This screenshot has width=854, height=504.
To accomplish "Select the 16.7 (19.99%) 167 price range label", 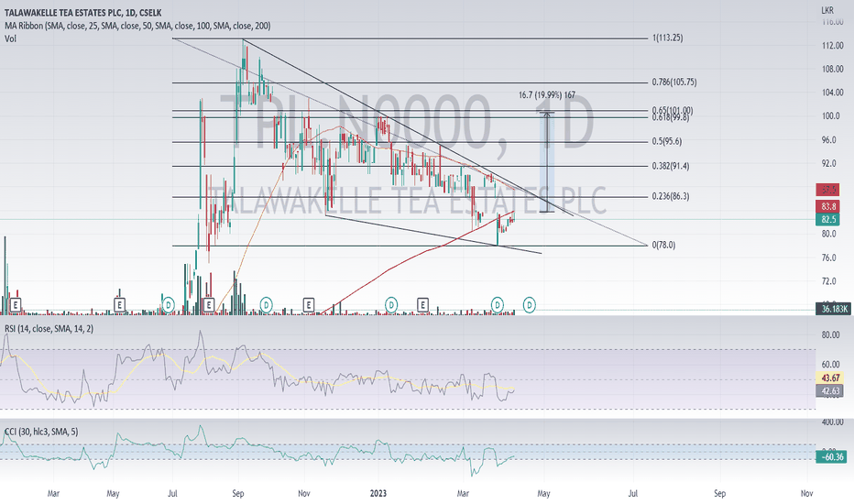I will coord(547,94).
